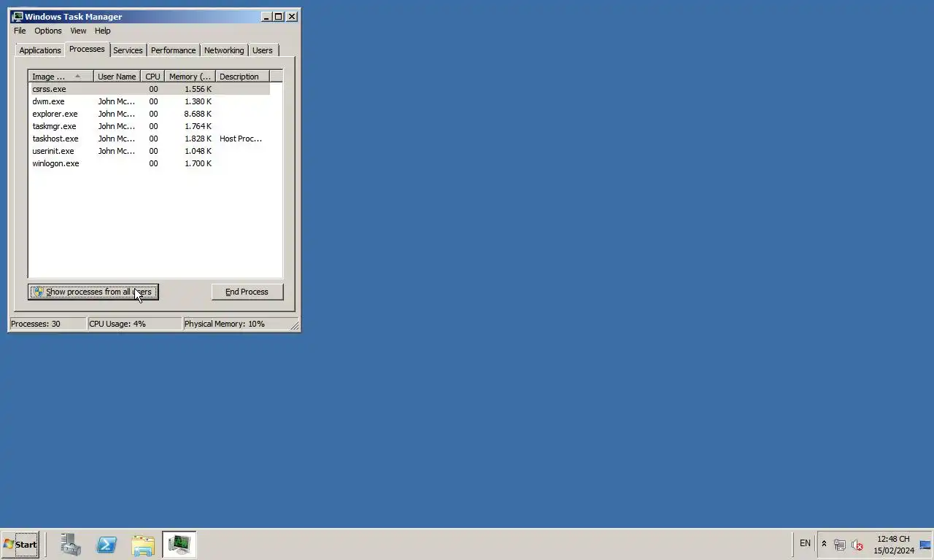934x560 pixels.
Task: Sort by Description column header
Action: [x=242, y=77]
